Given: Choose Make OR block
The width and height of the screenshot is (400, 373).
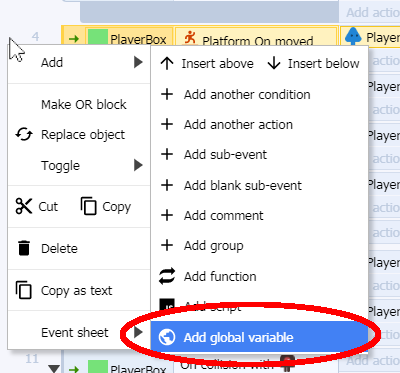Looking at the screenshot, I should 84,105.
